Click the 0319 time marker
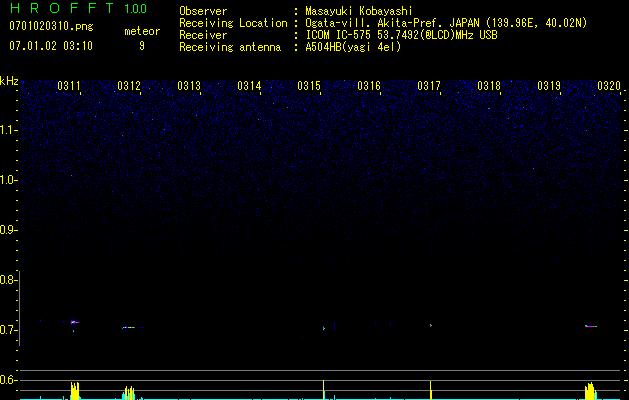The image size is (629, 400). click(549, 86)
